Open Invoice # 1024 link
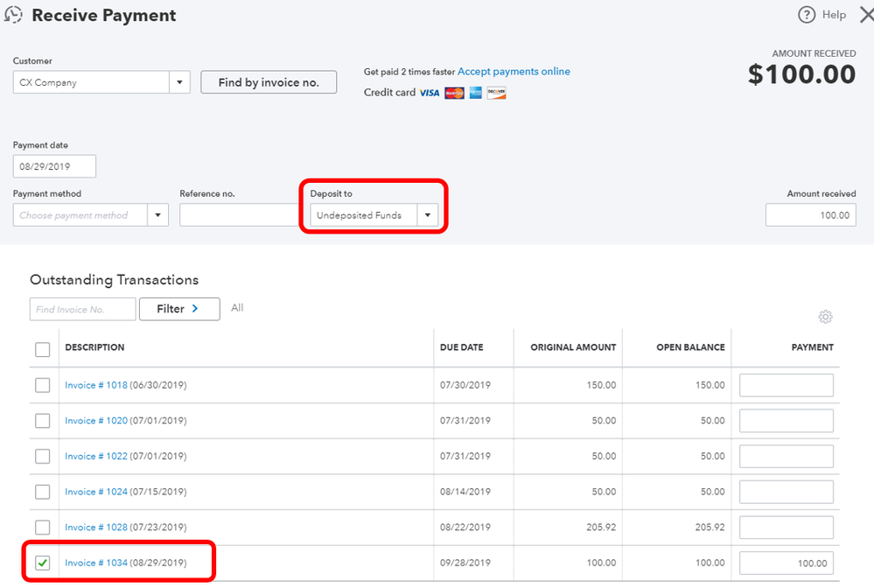Viewport: 874px width, 588px height. coord(96,492)
